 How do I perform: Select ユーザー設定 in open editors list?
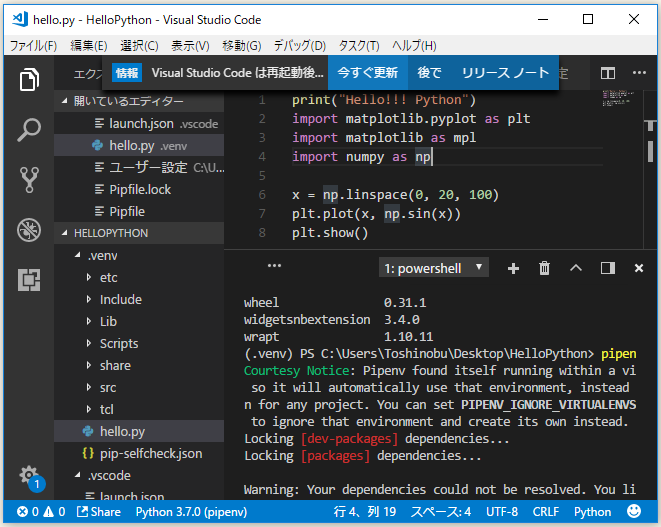coord(139,167)
